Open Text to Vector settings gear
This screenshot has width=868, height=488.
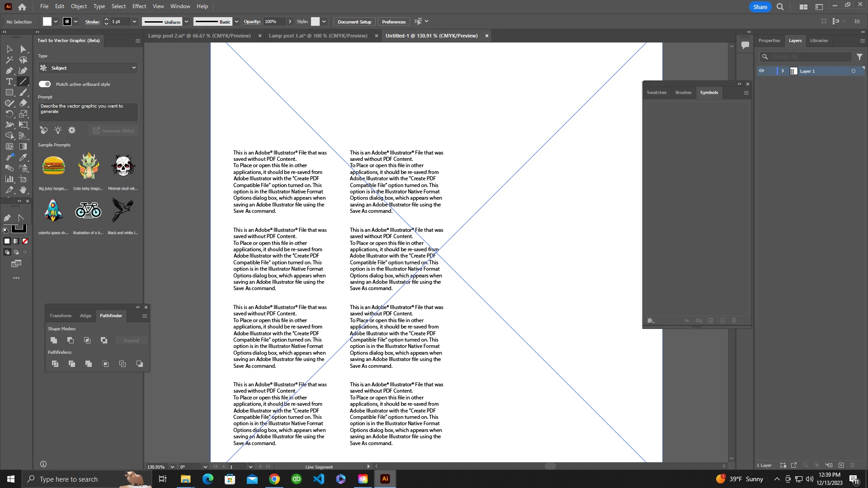72,130
